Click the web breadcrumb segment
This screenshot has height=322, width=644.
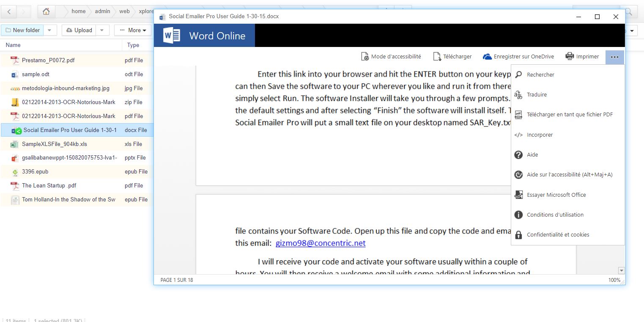[x=124, y=11]
